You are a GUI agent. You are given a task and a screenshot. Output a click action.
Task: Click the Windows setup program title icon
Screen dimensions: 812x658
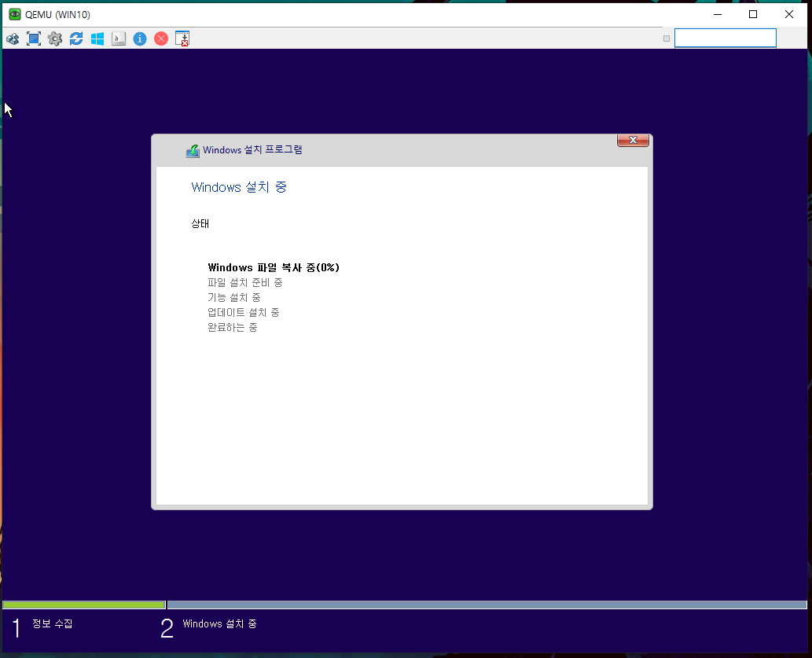click(x=193, y=151)
